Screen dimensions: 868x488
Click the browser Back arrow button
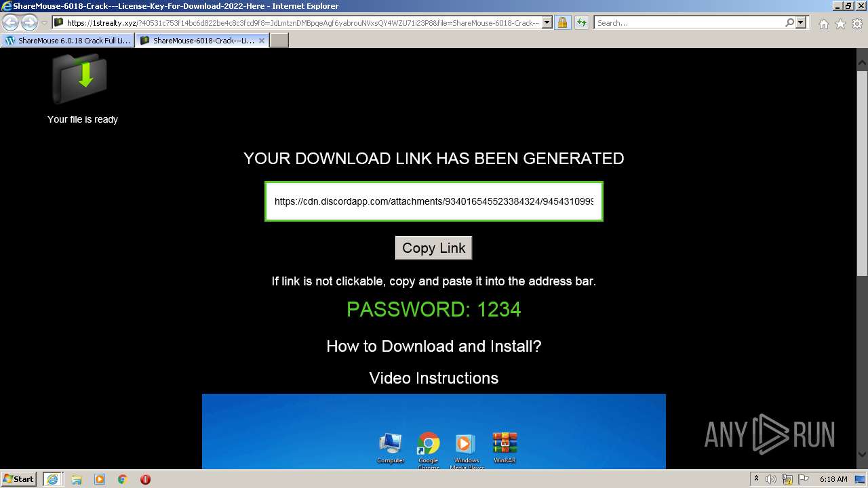point(11,22)
